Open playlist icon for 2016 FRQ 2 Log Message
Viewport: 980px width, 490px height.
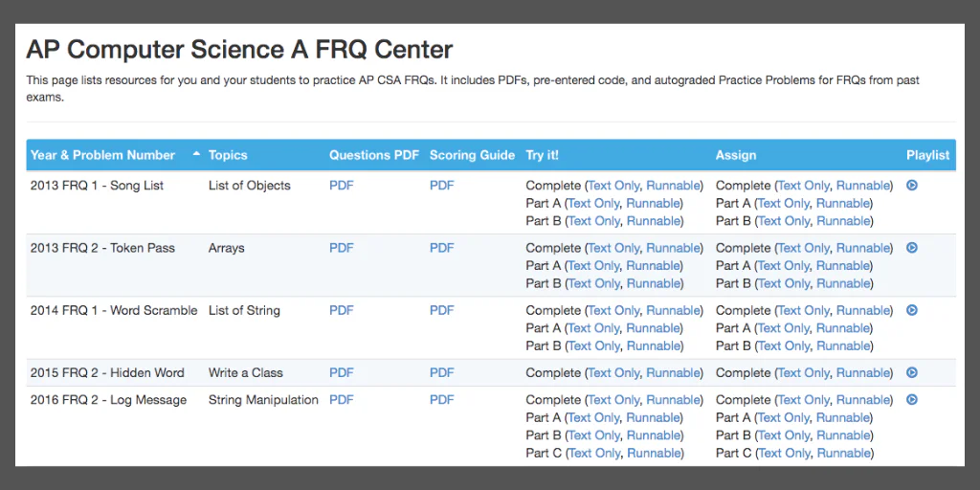[912, 399]
